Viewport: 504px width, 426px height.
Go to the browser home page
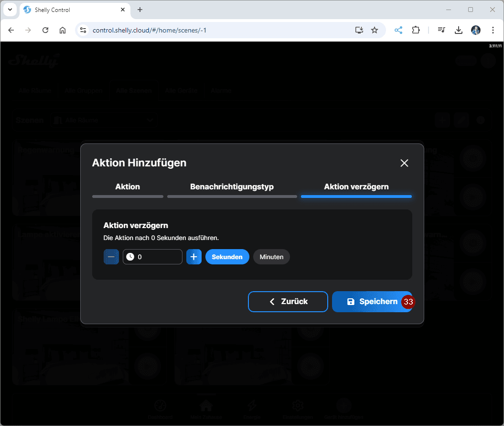(x=63, y=30)
